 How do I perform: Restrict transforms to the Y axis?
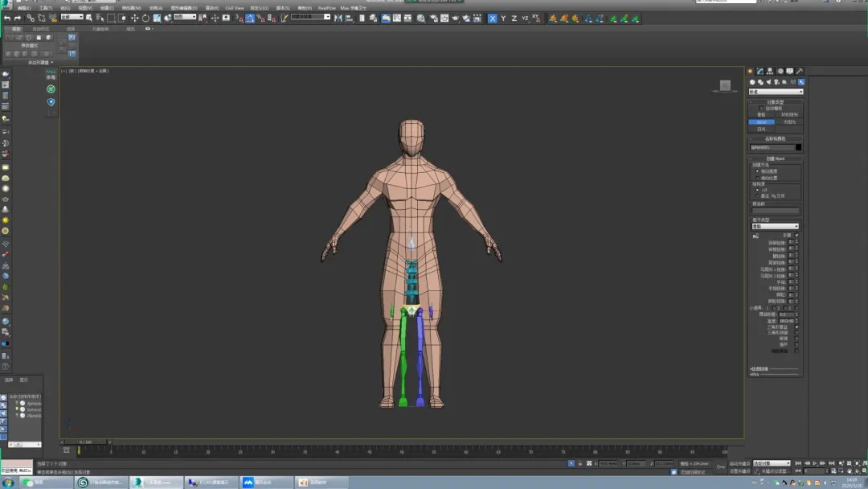pyautogui.click(x=504, y=18)
